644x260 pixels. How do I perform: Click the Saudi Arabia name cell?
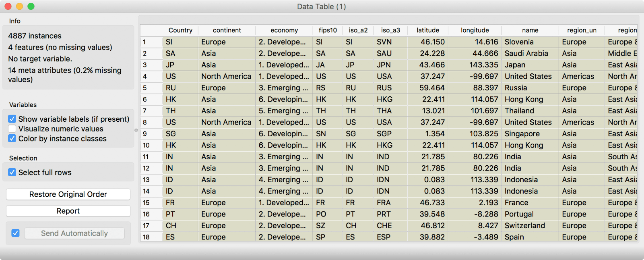[530, 53]
